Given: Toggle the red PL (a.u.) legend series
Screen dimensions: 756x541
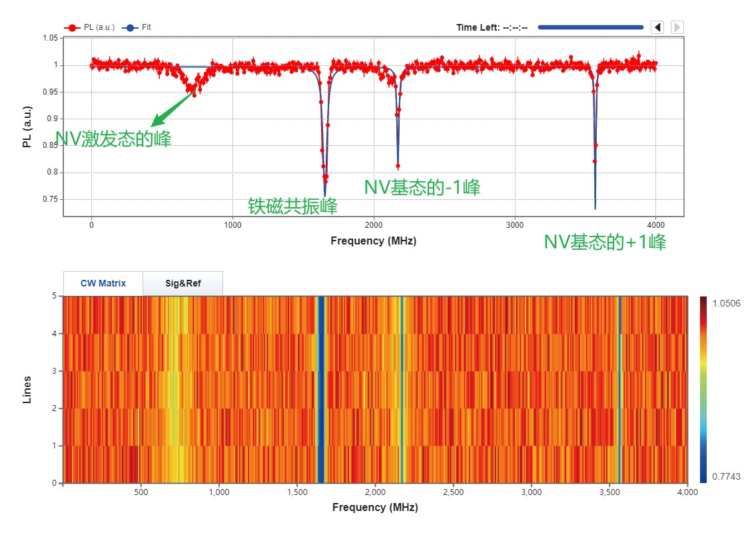Looking at the screenshot, I should [90, 27].
